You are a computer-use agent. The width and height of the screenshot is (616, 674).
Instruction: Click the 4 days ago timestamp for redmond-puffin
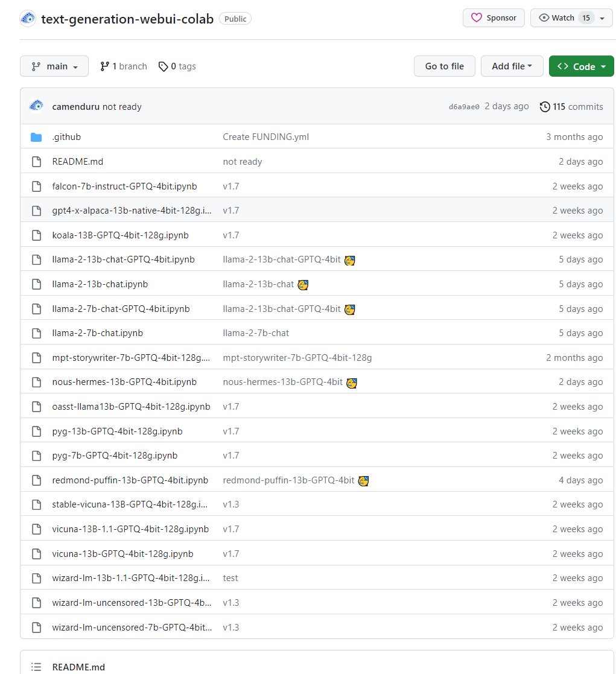(x=581, y=480)
